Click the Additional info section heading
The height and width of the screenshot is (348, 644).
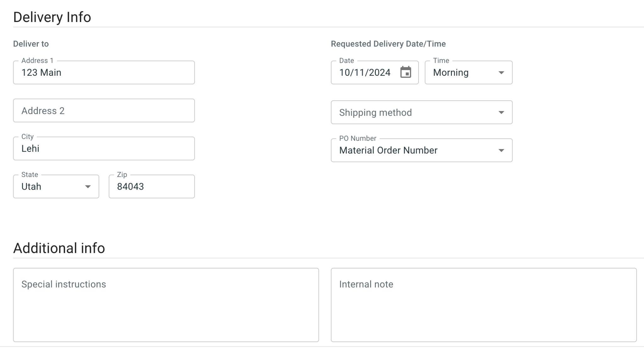tap(59, 248)
